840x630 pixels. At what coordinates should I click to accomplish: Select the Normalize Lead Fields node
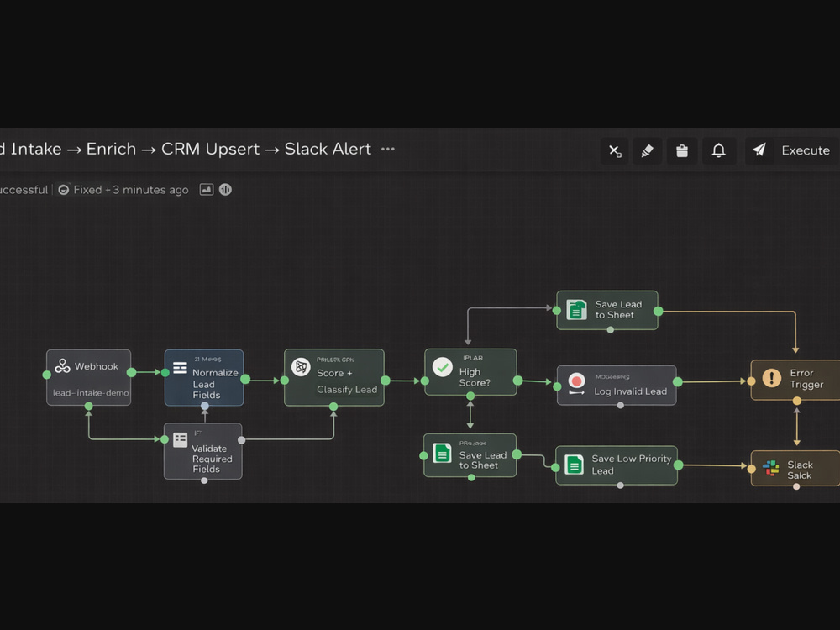(x=204, y=378)
